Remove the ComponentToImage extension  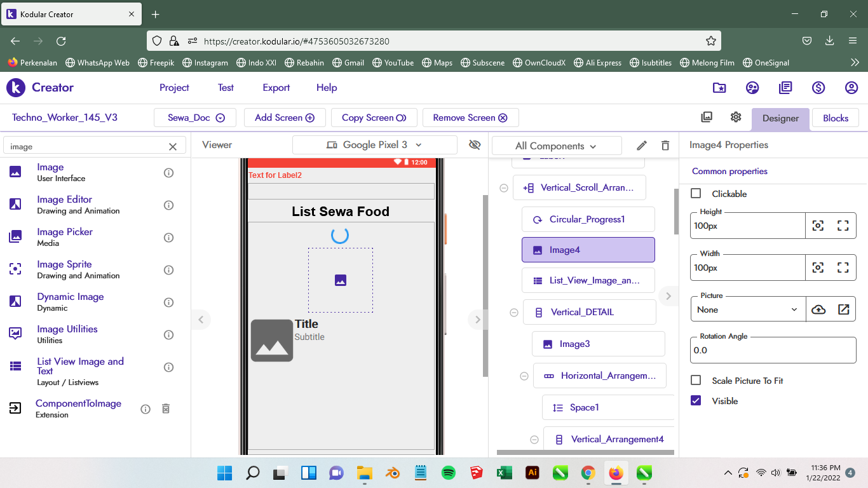pos(166,409)
